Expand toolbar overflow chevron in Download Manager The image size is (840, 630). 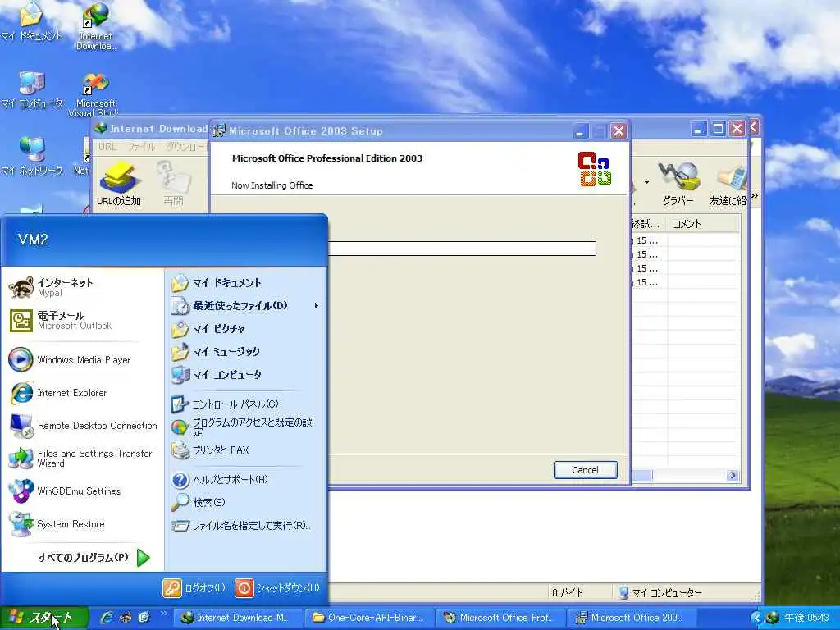coord(755,195)
